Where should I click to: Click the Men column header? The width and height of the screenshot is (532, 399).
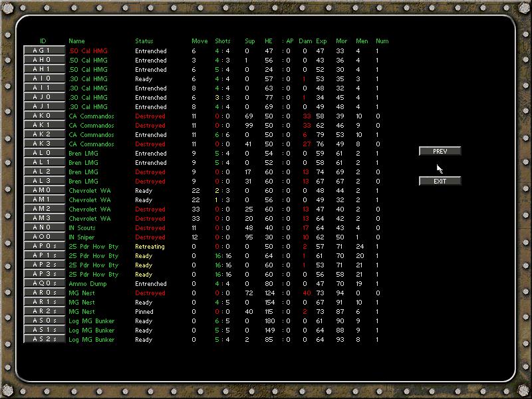(362, 41)
